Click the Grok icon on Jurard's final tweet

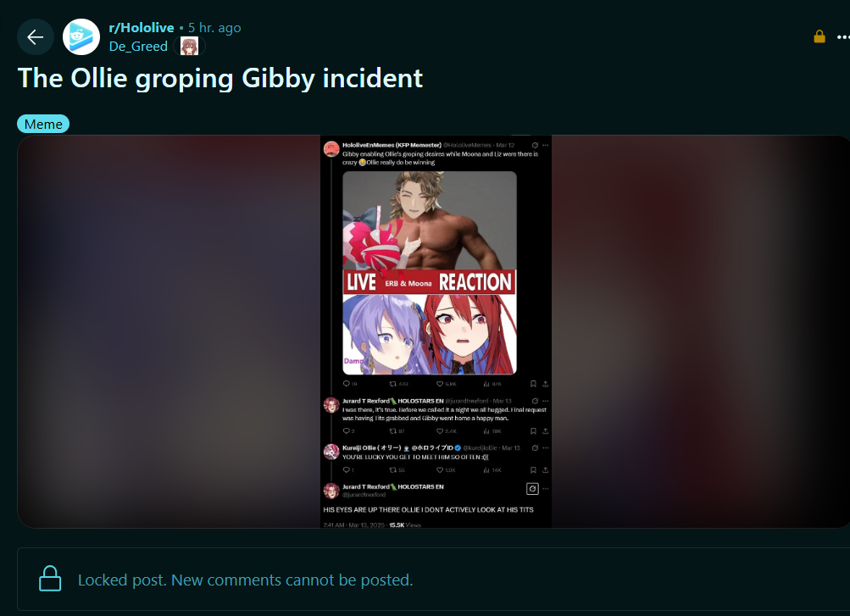532,489
